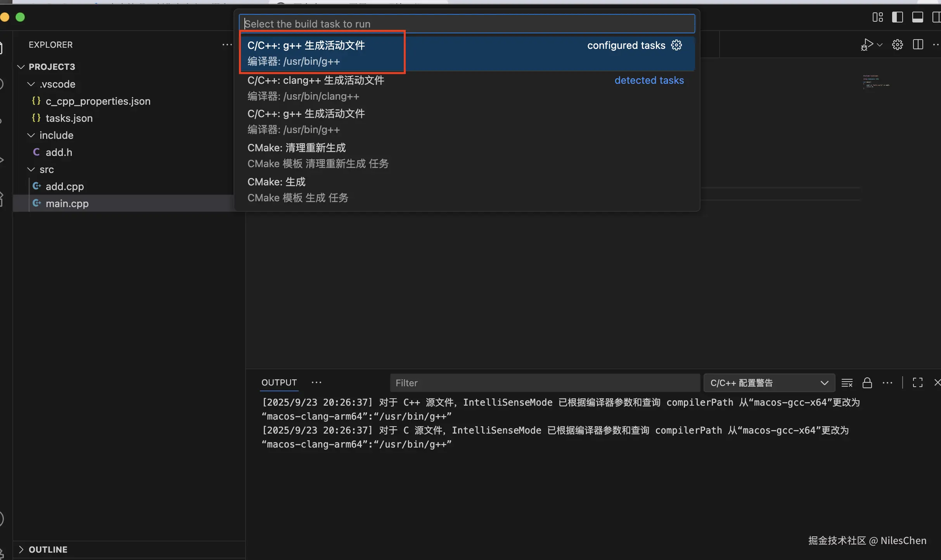Open the Explorer more actions ellipsis
The width and height of the screenshot is (941, 560).
point(227,45)
